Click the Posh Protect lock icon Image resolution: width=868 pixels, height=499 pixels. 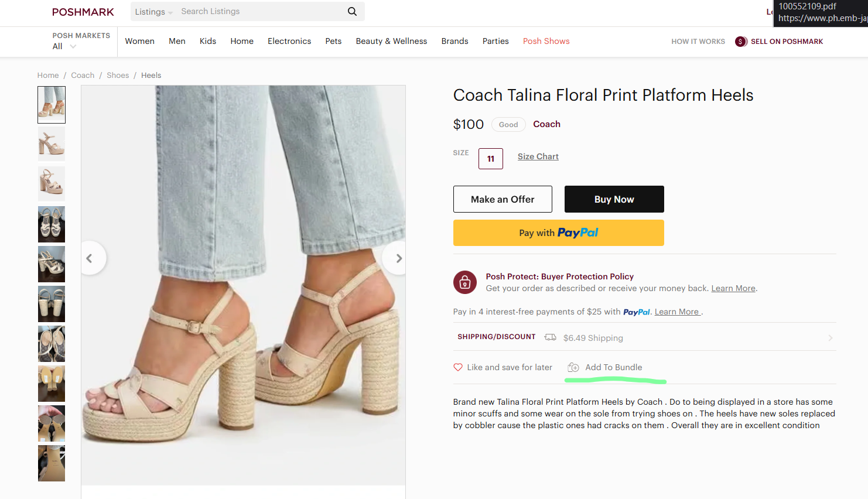(x=465, y=282)
